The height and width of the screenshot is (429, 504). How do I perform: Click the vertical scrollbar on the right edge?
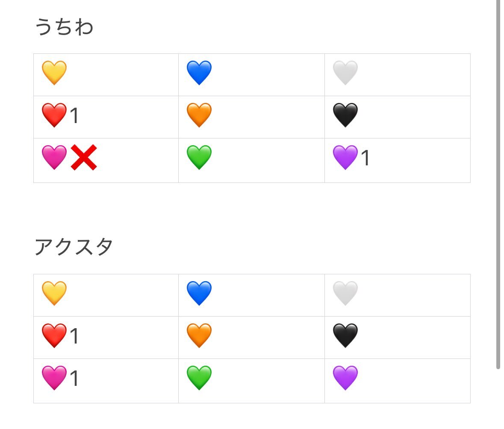tap(498, 184)
